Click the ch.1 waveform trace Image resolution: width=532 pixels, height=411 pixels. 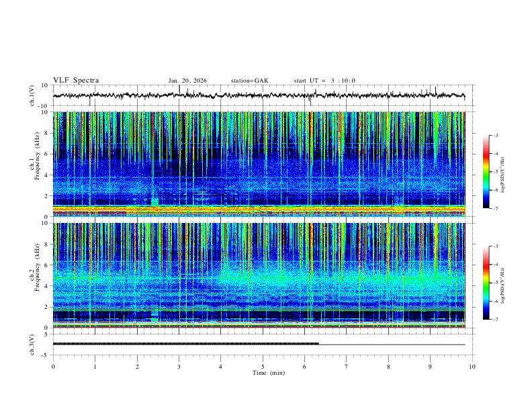(x=259, y=95)
